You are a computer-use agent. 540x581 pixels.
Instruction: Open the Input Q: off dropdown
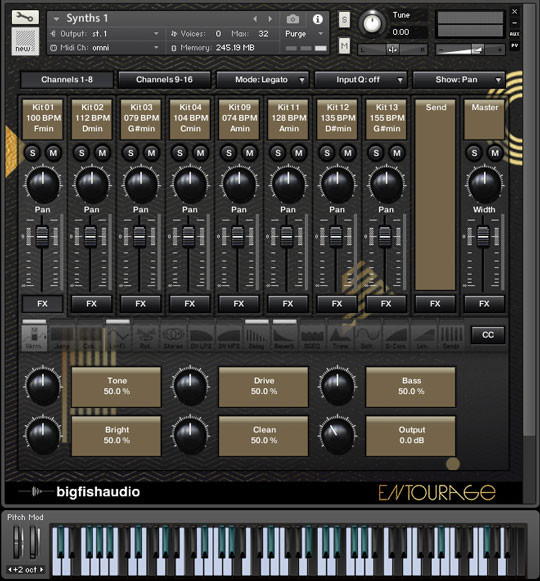[360, 80]
